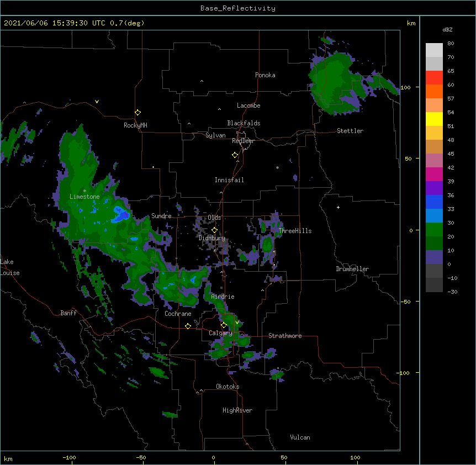Select the blue 36 dBZ legend swatch
Viewport: 476px width, 465px height.
[434, 202]
